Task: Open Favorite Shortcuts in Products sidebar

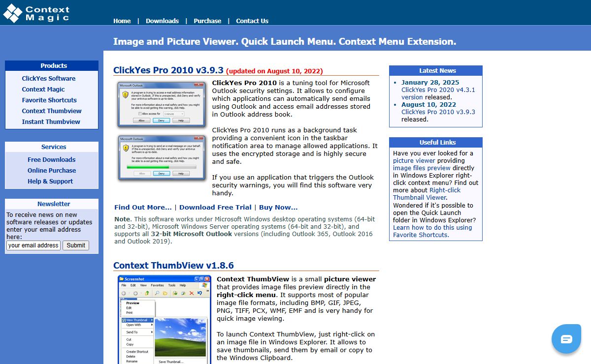Action: tap(49, 100)
